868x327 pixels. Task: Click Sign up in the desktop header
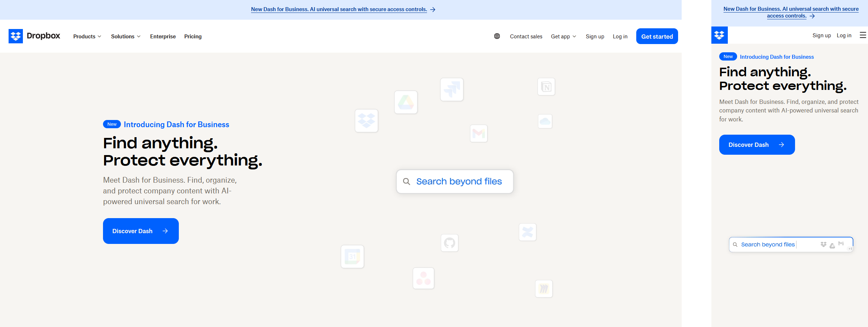point(595,37)
